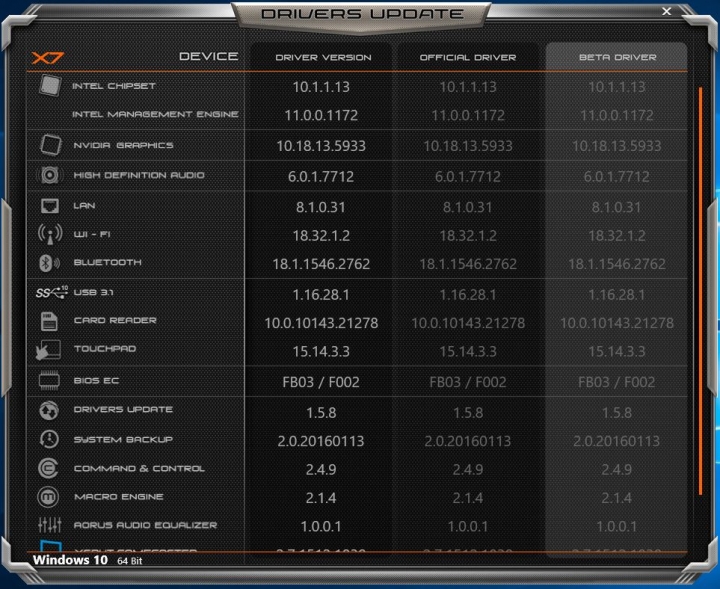Screen dimensions: 720x589
Task: Click the System Backup label
Action: (123, 439)
